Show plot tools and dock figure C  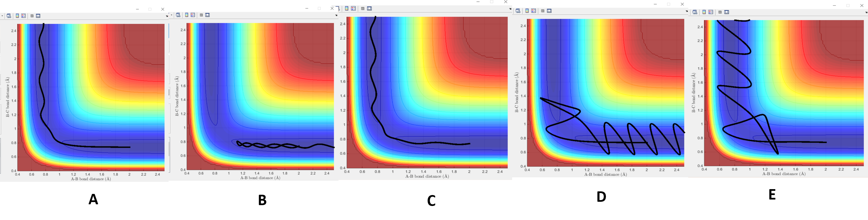[369, 8]
